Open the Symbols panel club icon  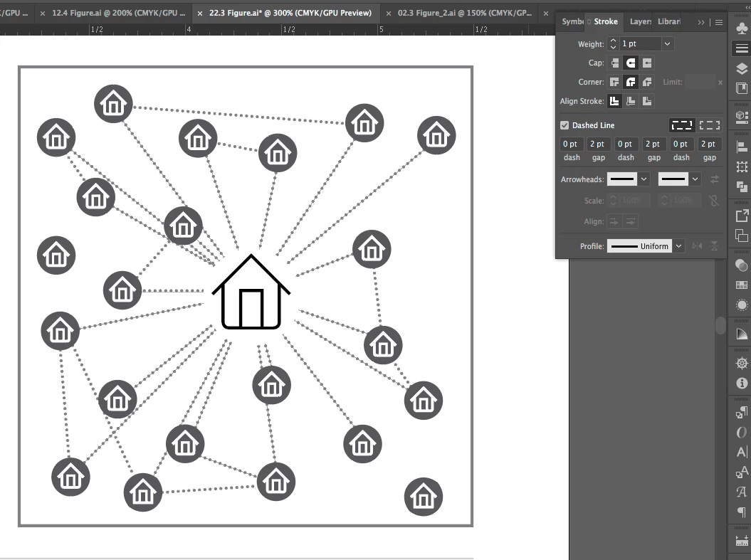742,28
